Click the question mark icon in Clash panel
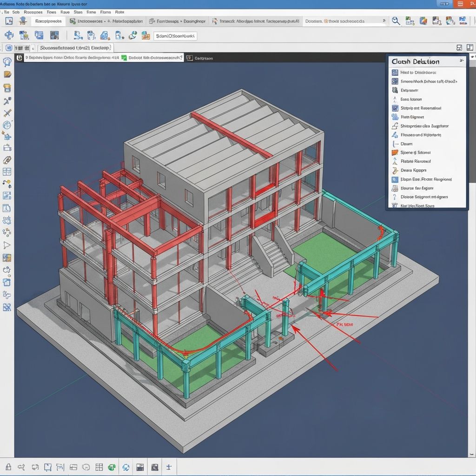Image resolution: width=476 pixels, height=476 pixels. 395,197
